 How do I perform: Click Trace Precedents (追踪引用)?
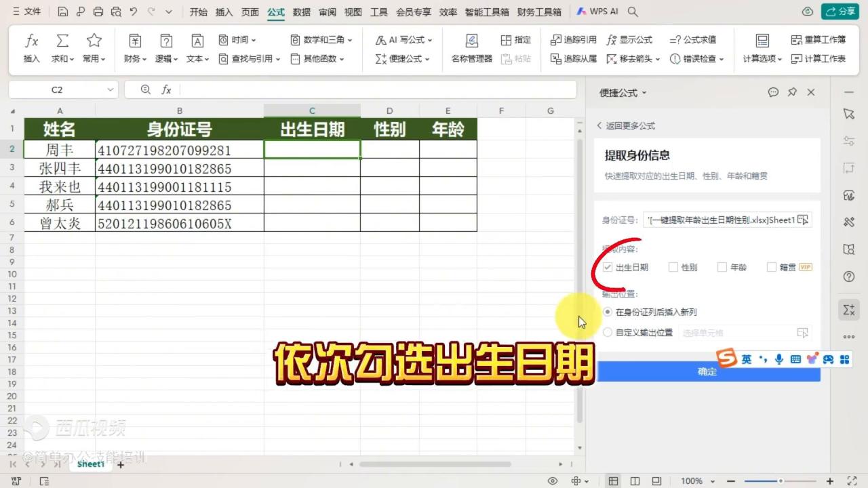click(574, 40)
